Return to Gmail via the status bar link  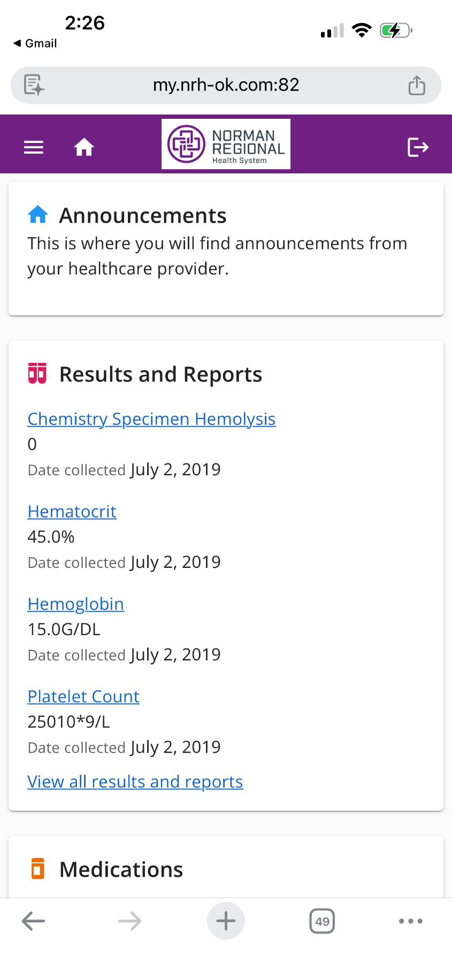tap(34, 43)
